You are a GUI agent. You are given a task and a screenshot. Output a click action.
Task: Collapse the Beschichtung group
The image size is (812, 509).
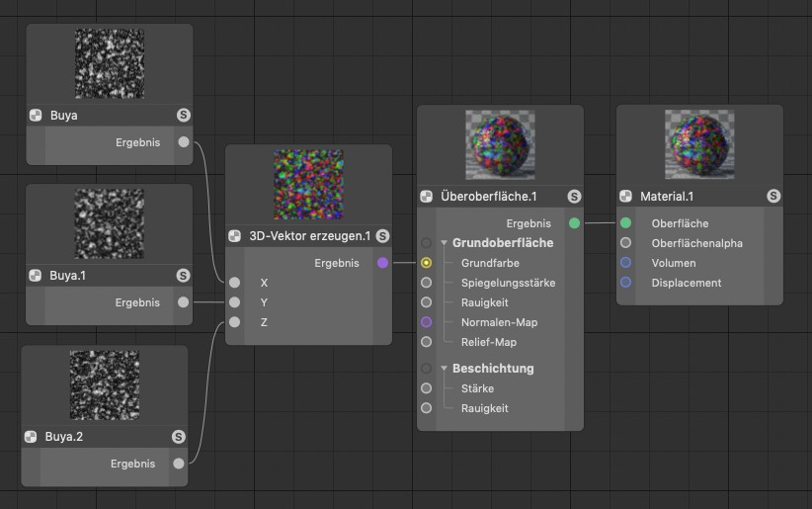tap(445, 369)
